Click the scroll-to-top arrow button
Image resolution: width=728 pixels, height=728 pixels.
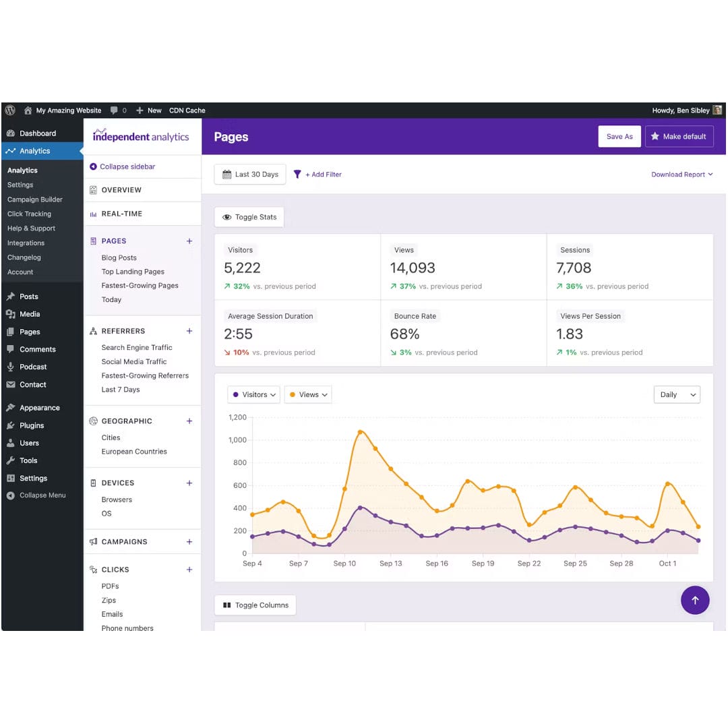pyautogui.click(x=695, y=600)
